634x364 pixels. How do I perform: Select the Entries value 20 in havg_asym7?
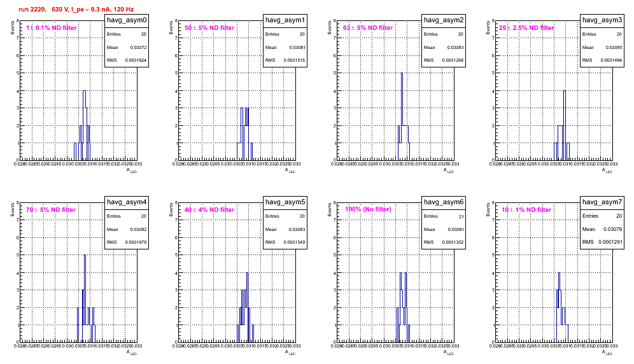tap(619, 216)
